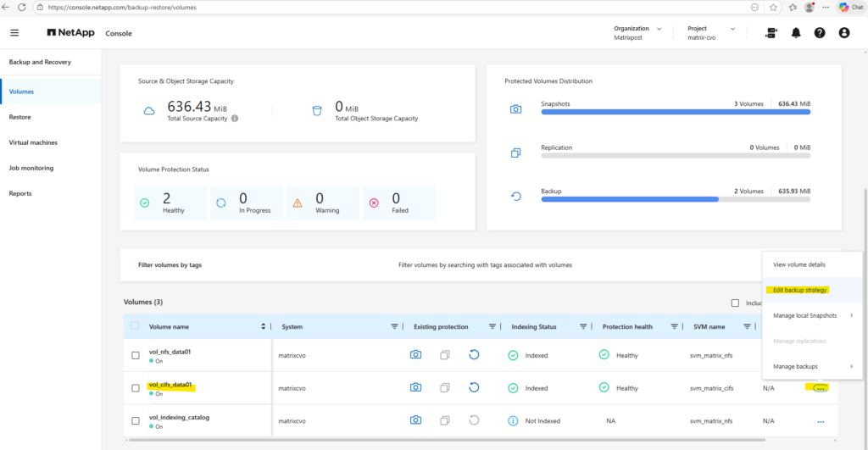Go to Restore in the sidebar
The image size is (868, 450).
point(19,117)
